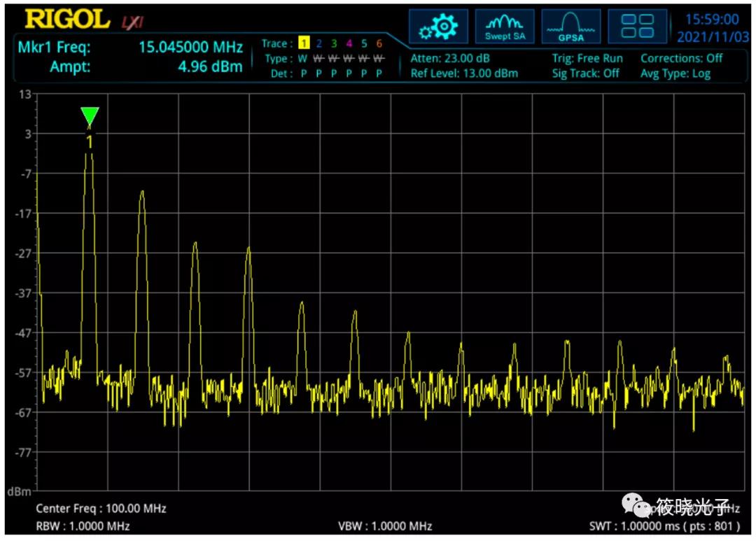Select the Swept SA mode icon
Screen dimensions: 756x541
tap(505, 27)
